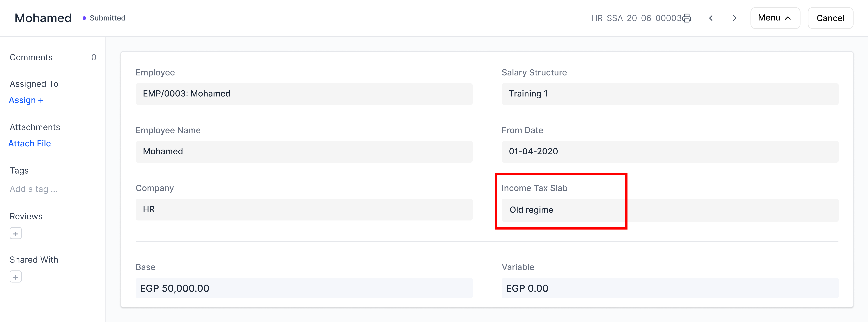The width and height of the screenshot is (868, 322).
Task: Click the Salary Structure field Training 1
Action: point(670,94)
